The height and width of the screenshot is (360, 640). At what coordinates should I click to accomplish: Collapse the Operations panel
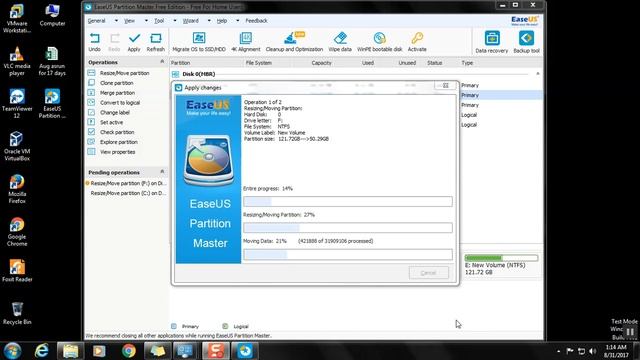[162, 62]
